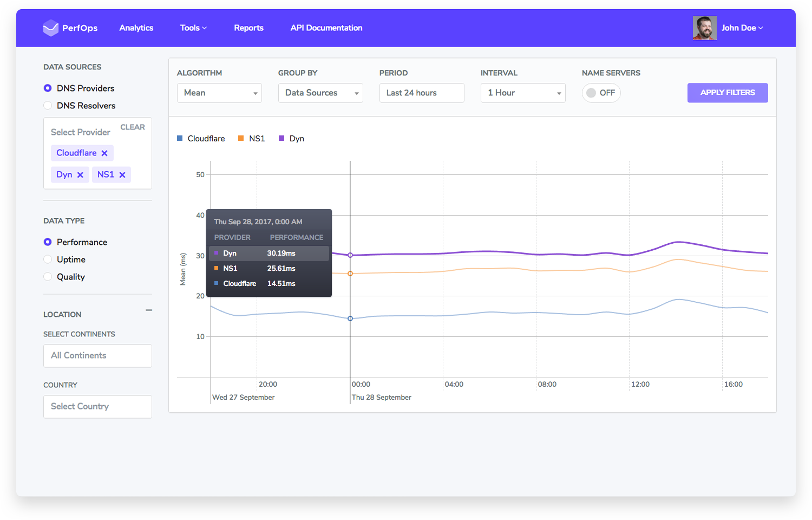Choose the Uptime data type

[48, 259]
